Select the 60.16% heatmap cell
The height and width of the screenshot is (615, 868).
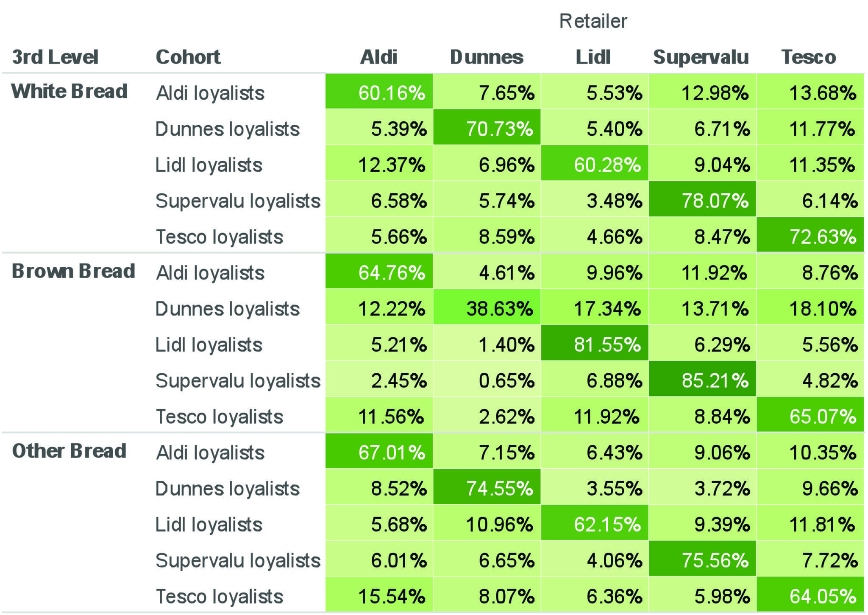tap(379, 92)
